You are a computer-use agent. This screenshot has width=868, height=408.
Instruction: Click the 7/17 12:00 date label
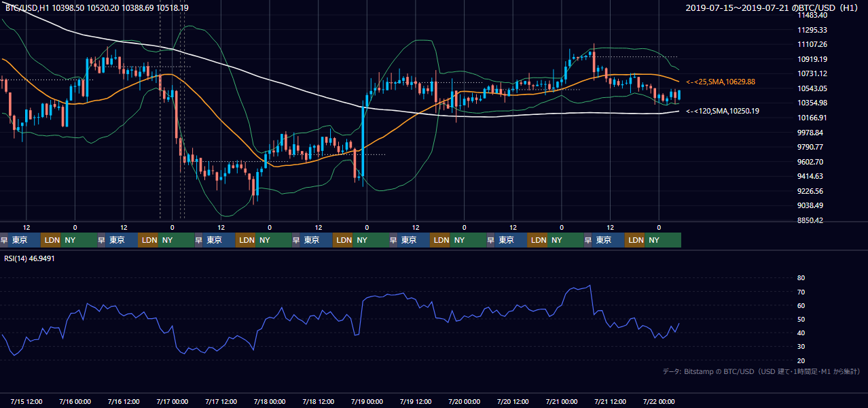[x=221, y=401]
